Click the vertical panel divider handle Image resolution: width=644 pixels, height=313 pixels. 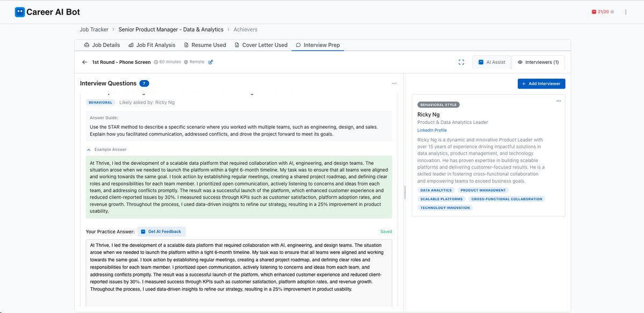(x=405, y=192)
